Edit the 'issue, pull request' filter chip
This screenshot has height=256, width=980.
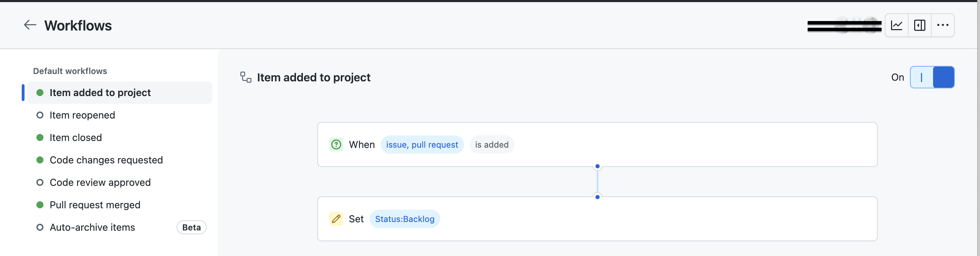coord(422,145)
